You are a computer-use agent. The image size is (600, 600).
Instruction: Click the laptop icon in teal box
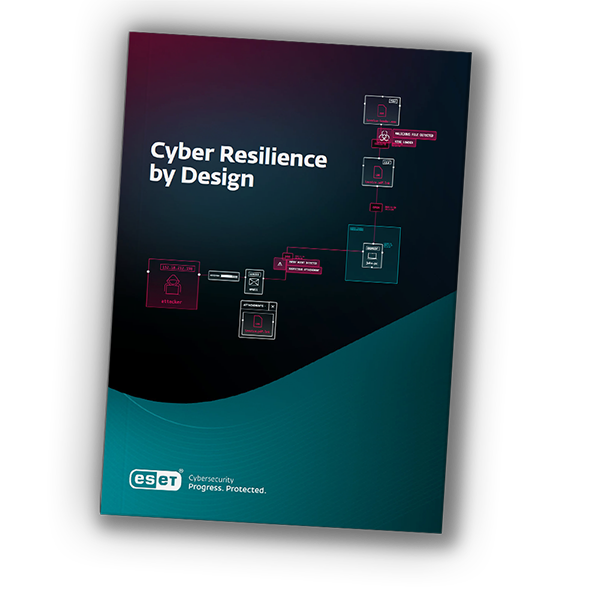374,256
